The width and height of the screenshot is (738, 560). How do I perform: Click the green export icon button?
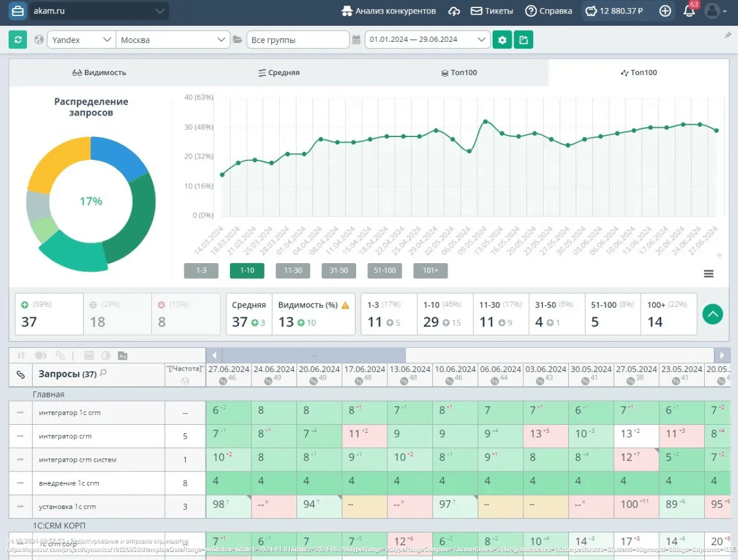pos(523,40)
